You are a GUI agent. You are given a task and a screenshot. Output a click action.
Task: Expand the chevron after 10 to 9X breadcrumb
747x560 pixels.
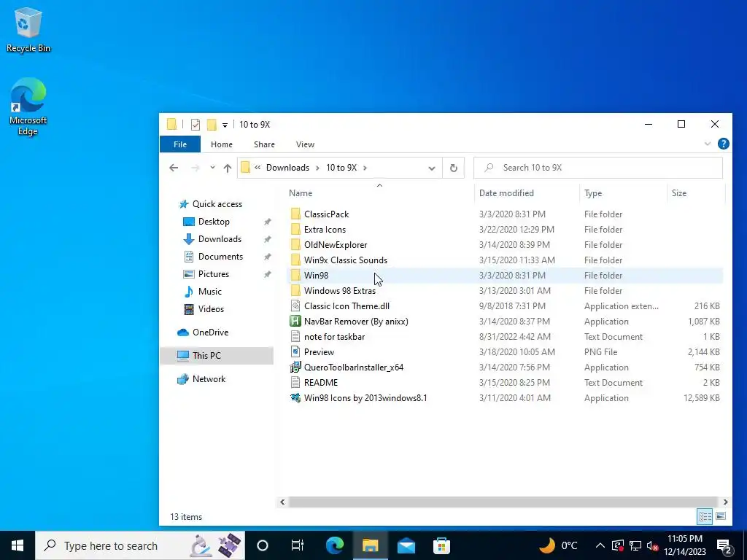coord(365,168)
